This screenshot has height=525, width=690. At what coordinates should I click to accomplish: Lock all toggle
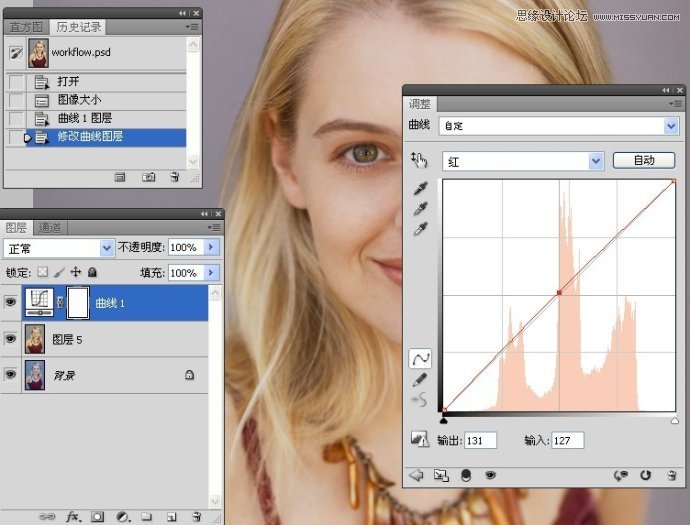click(x=92, y=272)
